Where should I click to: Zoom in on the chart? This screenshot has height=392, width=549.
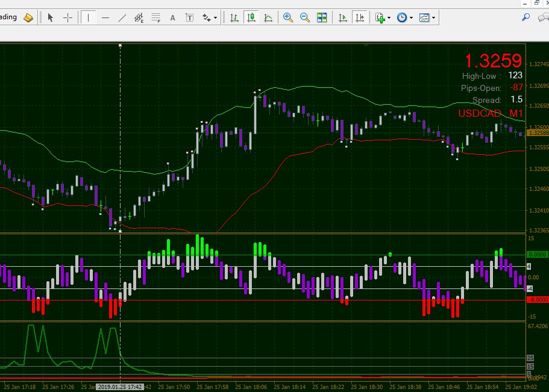(288, 17)
